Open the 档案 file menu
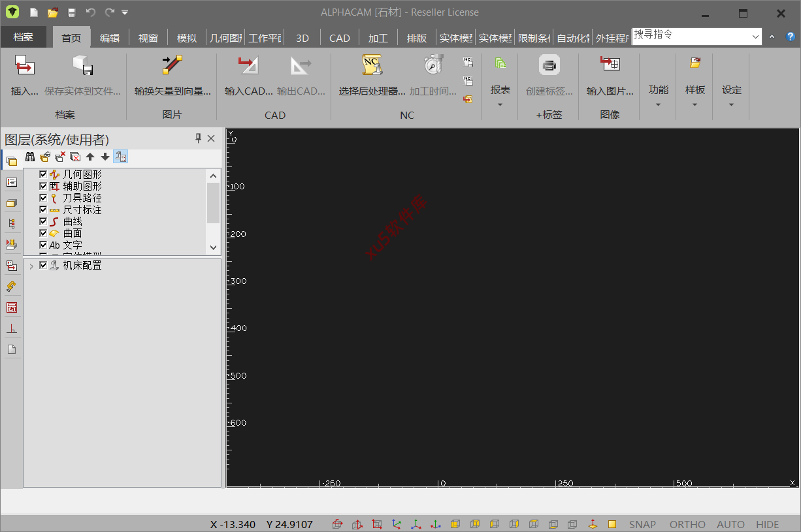Image resolution: width=801 pixels, height=532 pixels. coord(23,37)
